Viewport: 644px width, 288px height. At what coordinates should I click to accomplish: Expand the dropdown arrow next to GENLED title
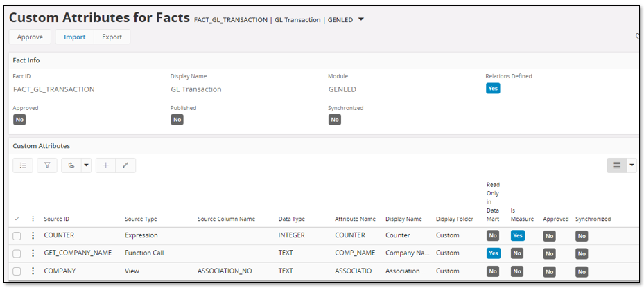(x=361, y=19)
